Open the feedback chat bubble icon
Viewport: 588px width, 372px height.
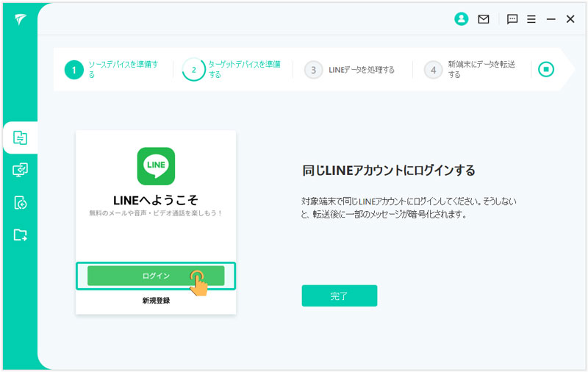512,19
